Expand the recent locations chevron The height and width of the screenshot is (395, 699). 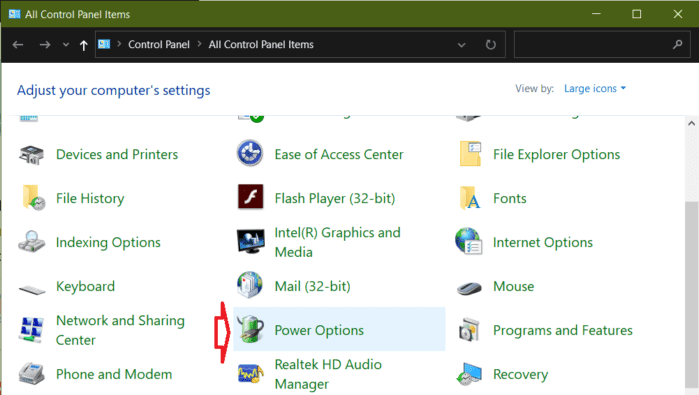pyautogui.click(x=66, y=45)
